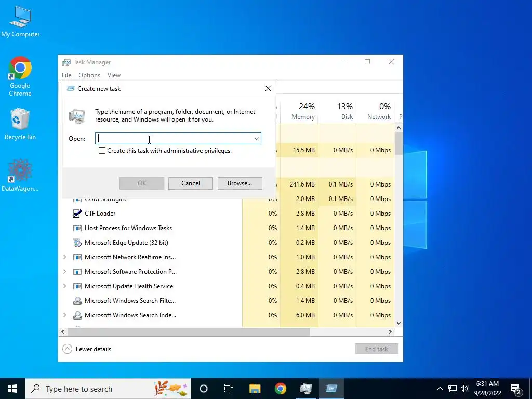Click the network status tray icon
The image size is (532, 399).
point(453,389)
